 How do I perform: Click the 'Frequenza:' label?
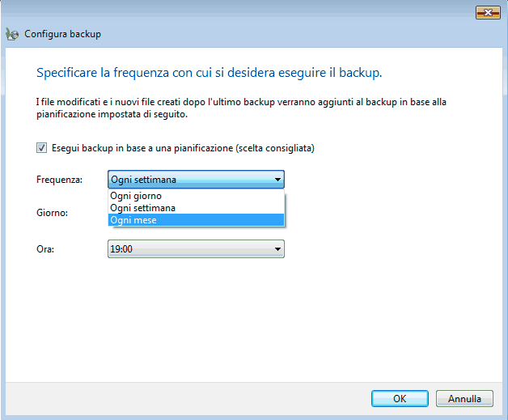(x=60, y=180)
